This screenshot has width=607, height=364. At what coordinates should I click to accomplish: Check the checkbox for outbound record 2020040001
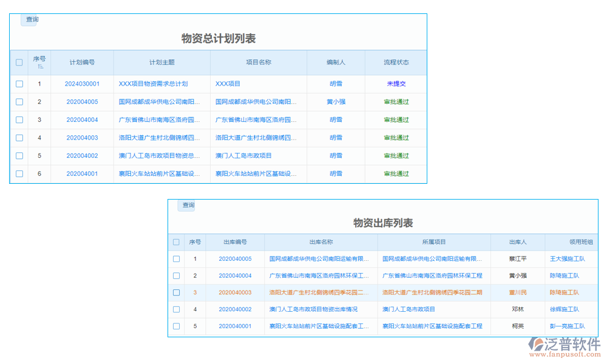[176, 326]
